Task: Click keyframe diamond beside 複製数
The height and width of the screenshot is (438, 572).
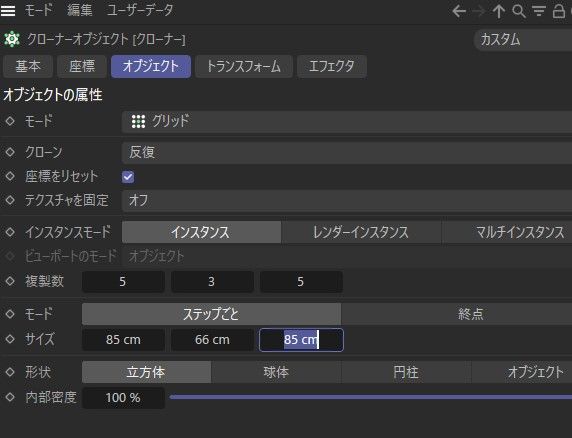Action: tap(10, 281)
